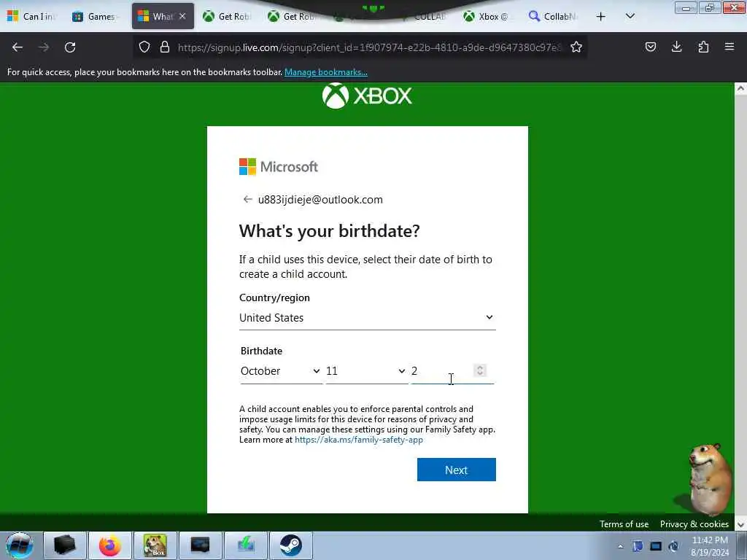Open the Downloads panel

click(x=676, y=47)
